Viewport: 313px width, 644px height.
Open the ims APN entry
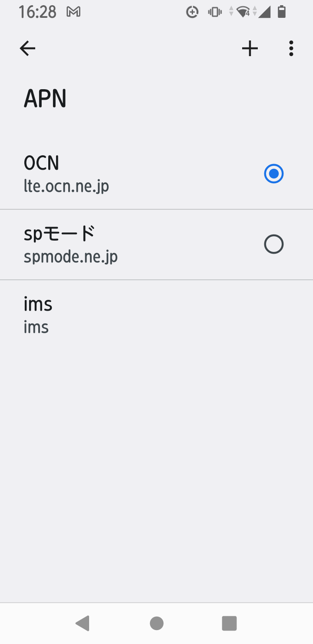109,314
